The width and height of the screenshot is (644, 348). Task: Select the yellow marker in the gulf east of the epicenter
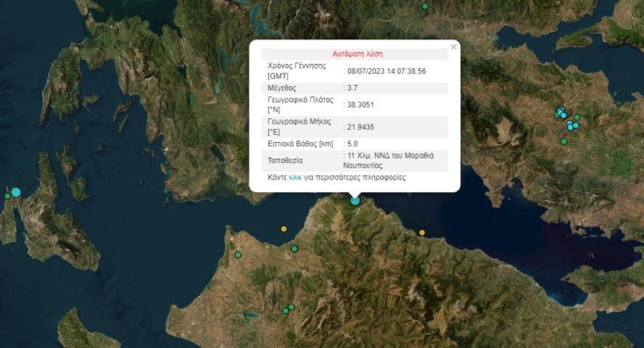tap(421, 232)
